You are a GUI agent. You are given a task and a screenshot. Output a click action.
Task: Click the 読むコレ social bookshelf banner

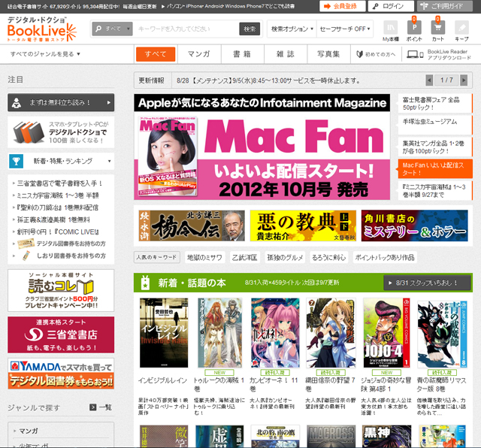61,291
